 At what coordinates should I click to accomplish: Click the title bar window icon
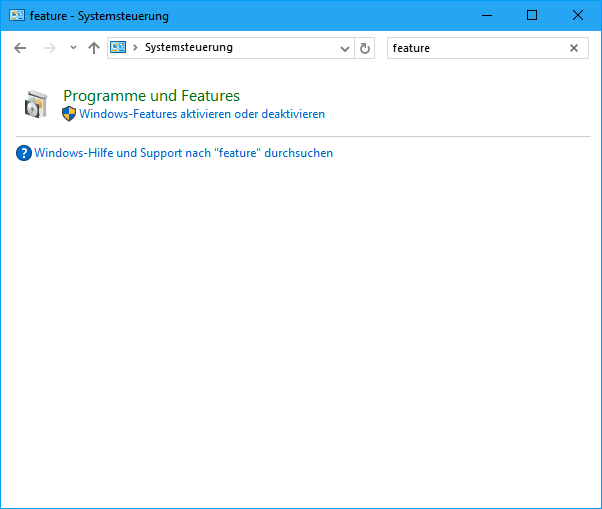coord(17,16)
